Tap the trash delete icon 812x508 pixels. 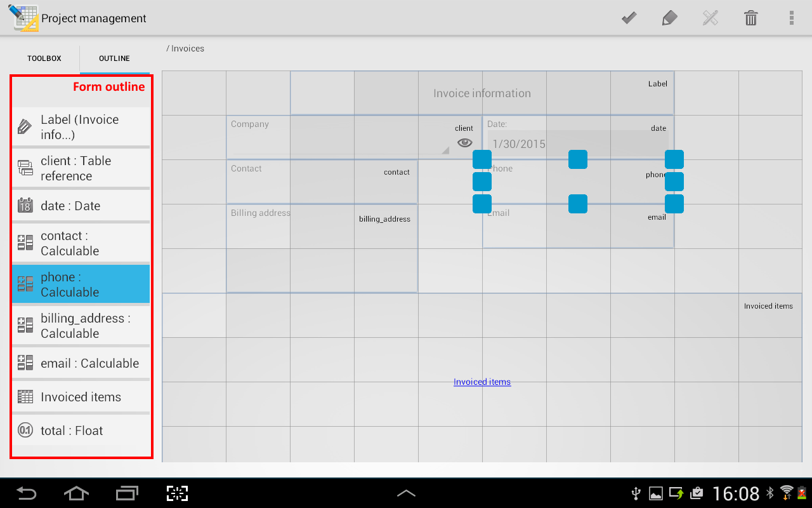pyautogui.click(x=750, y=18)
